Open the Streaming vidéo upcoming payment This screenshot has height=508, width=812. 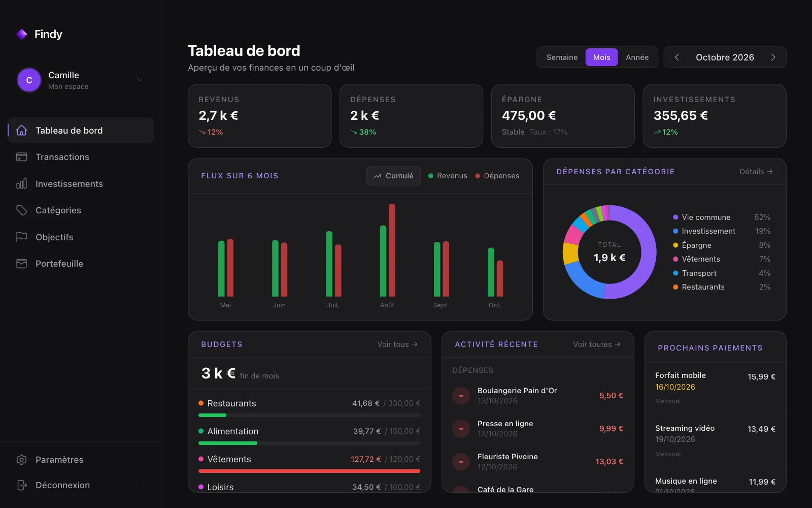click(715, 441)
